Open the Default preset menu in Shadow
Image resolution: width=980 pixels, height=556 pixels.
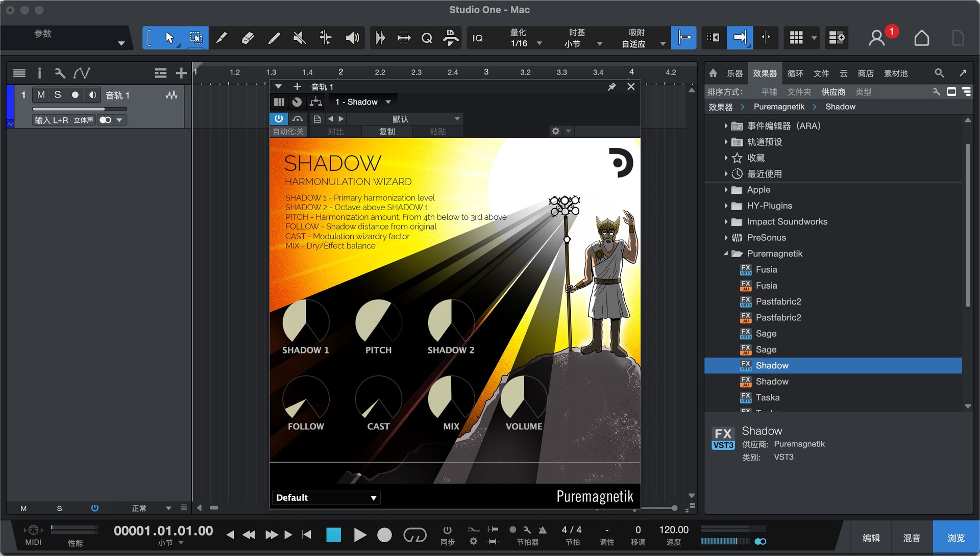pyautogui.click(x=326, y=498)
